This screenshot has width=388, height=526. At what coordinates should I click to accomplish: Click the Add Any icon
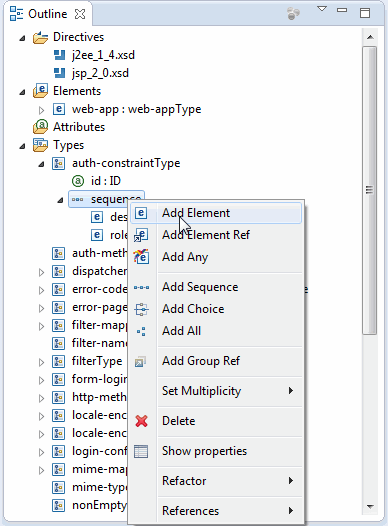(x=141, y=257)
